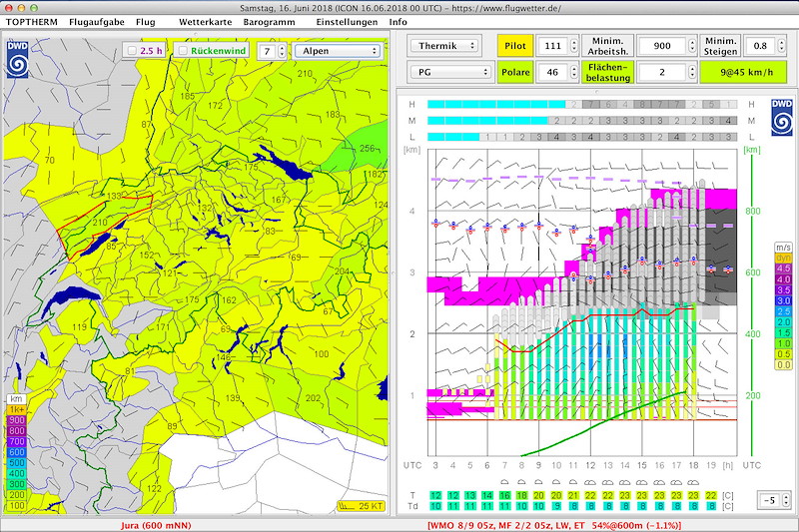Open the Flug menu
This screenshot has height=532, width=799.
coord(145,22)
